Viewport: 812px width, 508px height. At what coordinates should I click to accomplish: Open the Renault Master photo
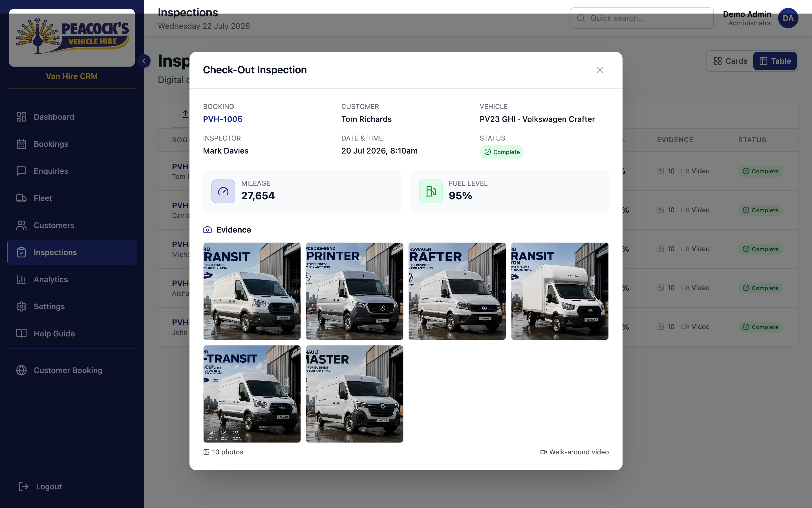pyautogui.click(x=354, y=394)
